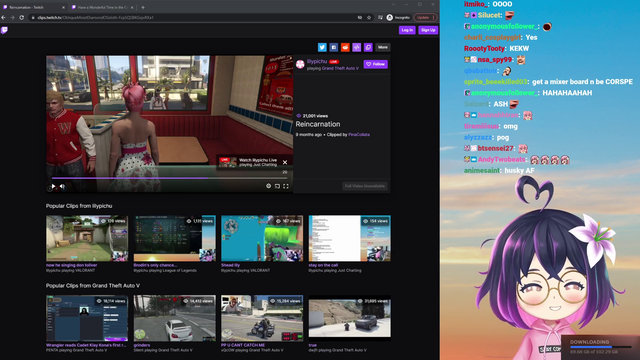
Task: Open the lilypichu channel name link
Action: 317,61
